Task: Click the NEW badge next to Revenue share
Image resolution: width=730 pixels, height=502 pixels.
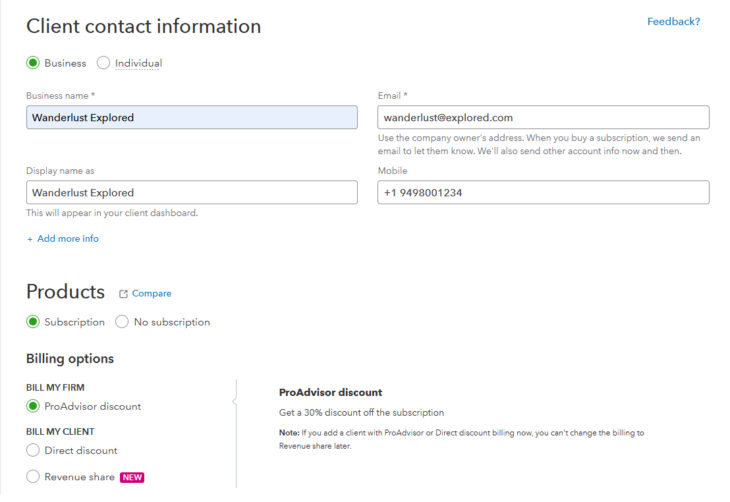Action: 132,477
